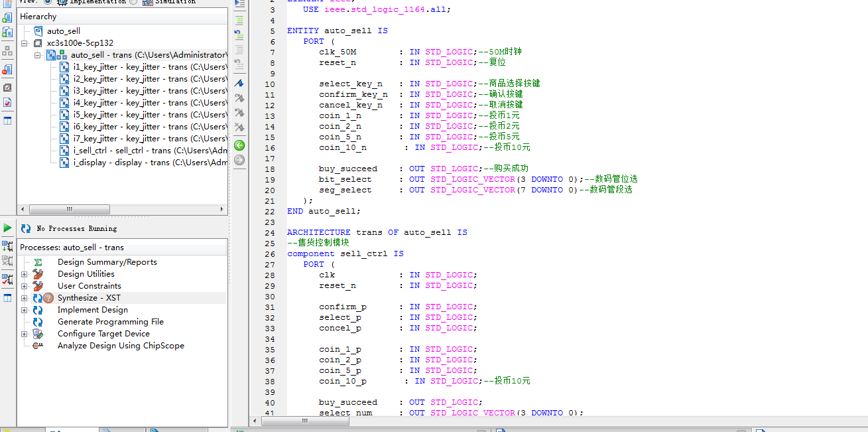Open the design properties chip icon
Image resolution: width=868 pixels, height=432 pixels.
[7, 87]
